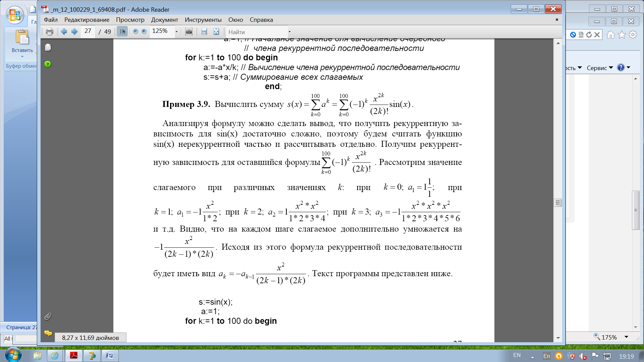This screenshot has width=644, height=362.
Task: Click the browser zoom magnifier icon
Action: click(x=597, y=336)
